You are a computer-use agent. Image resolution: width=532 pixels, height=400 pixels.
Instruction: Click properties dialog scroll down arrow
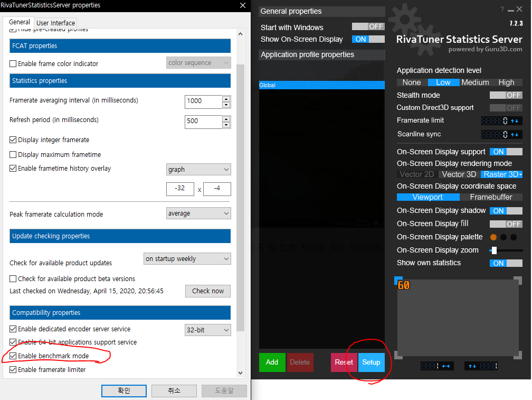click(240, 373)
